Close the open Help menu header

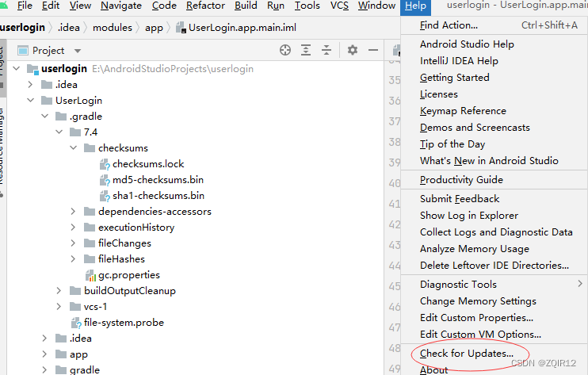pos(415,6)
